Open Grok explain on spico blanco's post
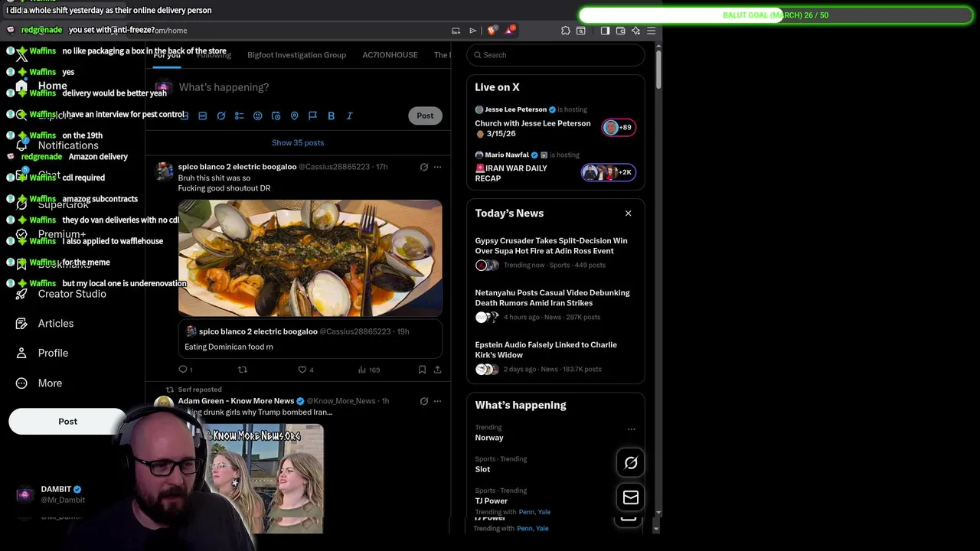 point(424,167)
